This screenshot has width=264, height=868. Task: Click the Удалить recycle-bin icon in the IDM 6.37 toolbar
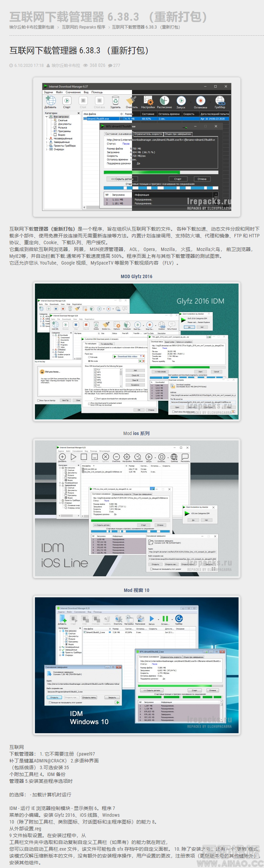[116, 101]
